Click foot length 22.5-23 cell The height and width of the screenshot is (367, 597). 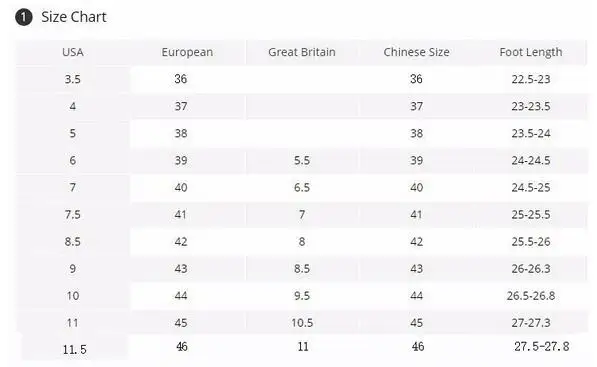pyautogui.click(x=531, y=79)
